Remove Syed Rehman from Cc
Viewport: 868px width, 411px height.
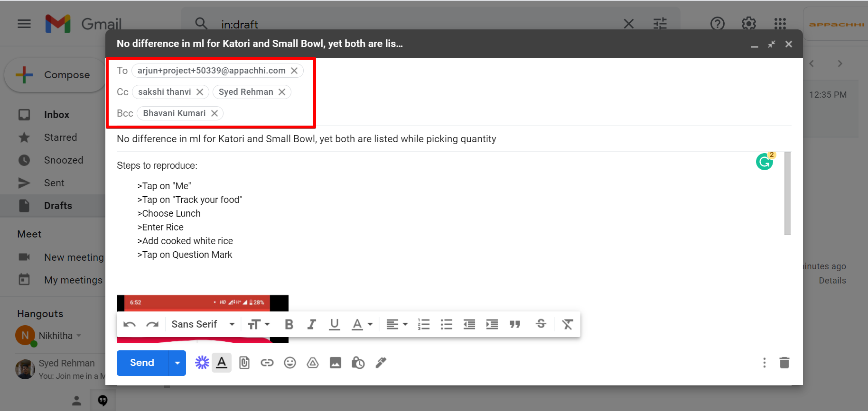click(282, 92)
